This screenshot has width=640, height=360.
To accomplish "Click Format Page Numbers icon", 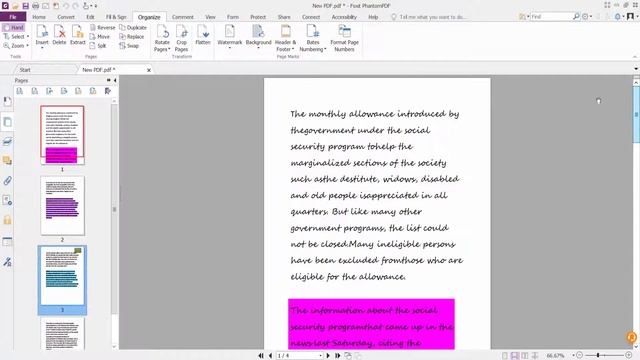I will 344,31.
